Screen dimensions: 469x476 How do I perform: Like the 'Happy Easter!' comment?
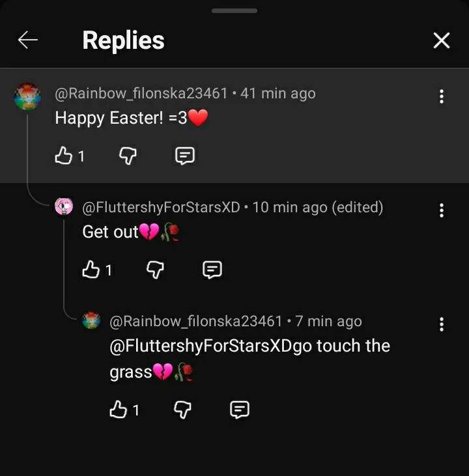pyautogui.click(x=64, y=156)
